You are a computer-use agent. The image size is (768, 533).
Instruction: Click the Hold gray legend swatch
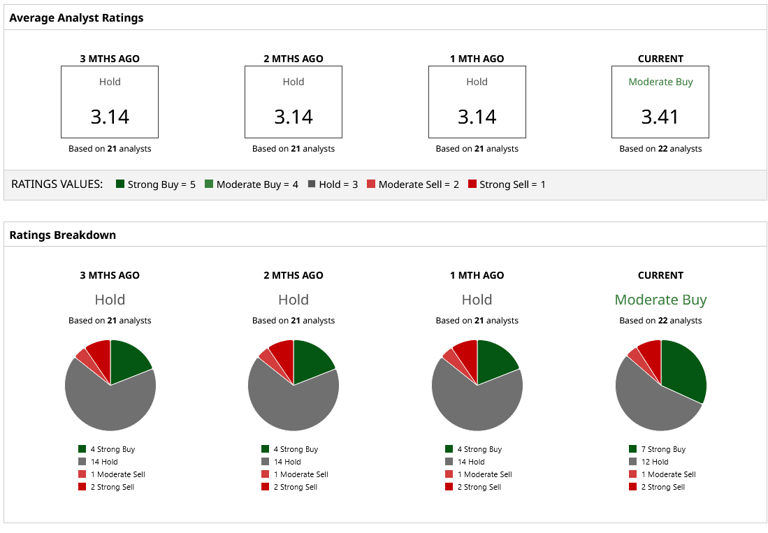[311, 184]
